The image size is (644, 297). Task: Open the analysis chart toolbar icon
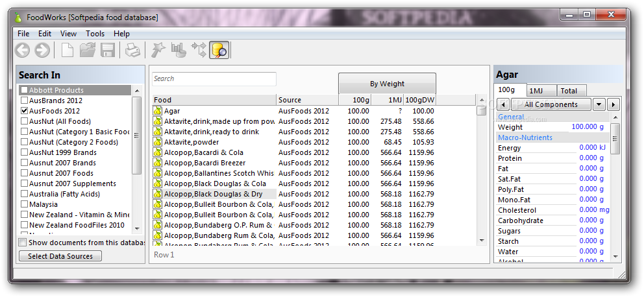click(179, 51)
